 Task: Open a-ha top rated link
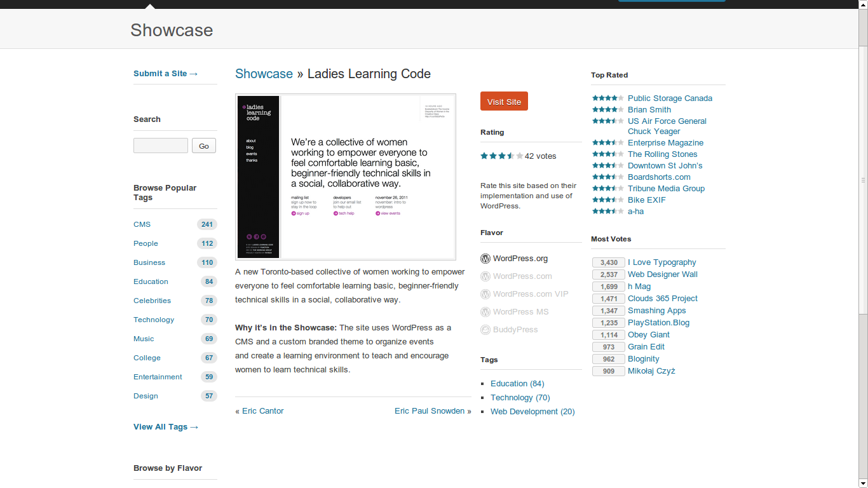coord(635,212)
